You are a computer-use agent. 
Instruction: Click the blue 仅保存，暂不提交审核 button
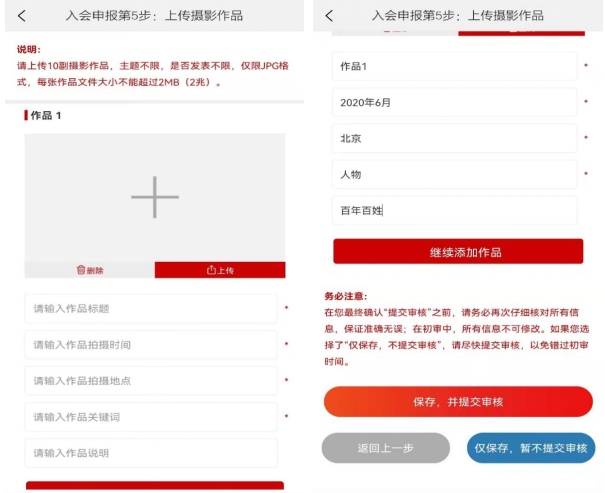531,448
